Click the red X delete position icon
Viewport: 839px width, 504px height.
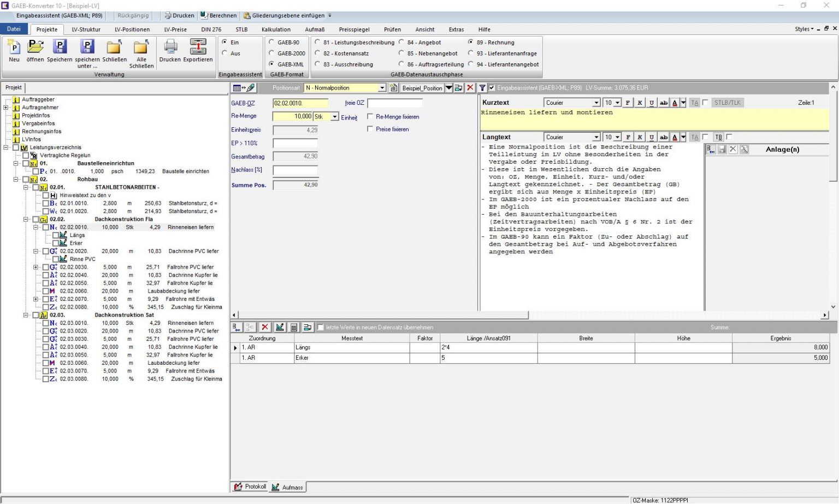point(470,88)
